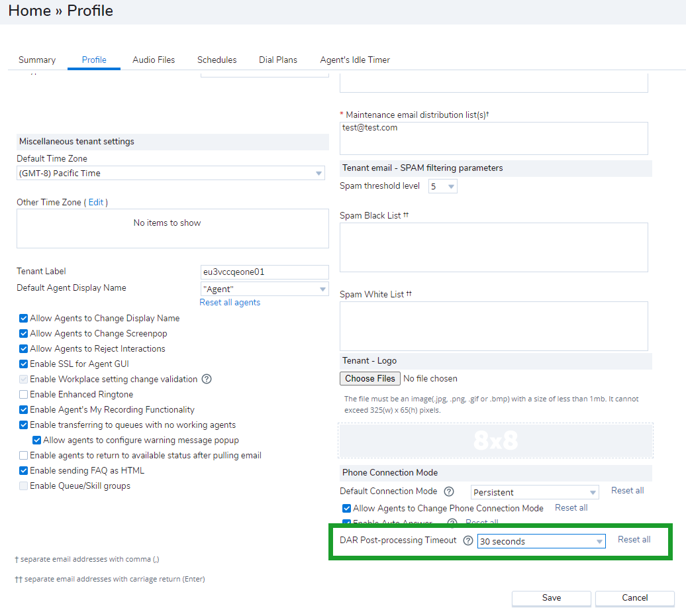Open help icon beside Default Connection Mode
686x616 pixels.
coord(449,491)
